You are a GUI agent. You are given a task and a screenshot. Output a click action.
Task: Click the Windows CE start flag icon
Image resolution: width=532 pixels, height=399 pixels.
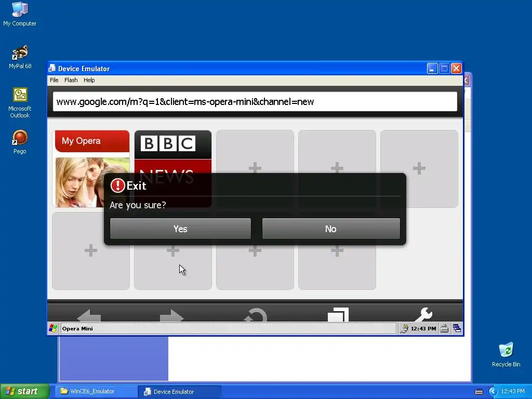(x=53, y=328)
